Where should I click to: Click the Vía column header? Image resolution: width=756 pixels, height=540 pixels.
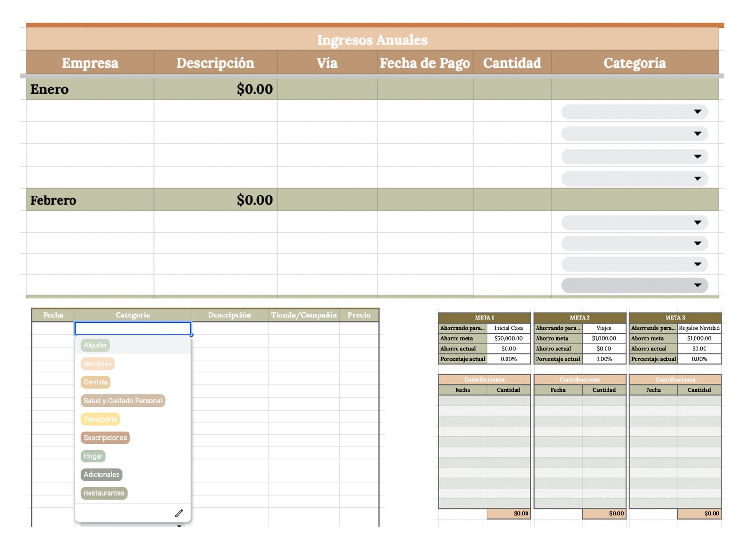click(327, 63)
